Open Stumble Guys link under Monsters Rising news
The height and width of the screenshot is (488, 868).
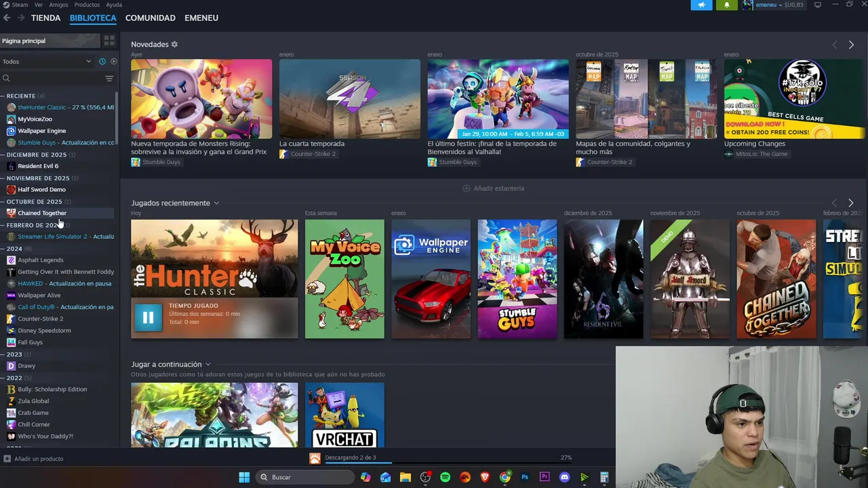point(156,163)
